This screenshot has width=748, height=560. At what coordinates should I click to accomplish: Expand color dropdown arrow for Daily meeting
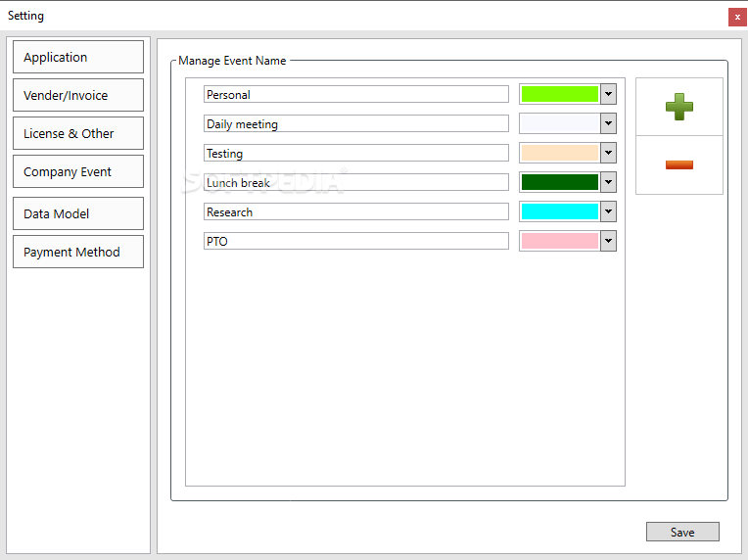point(608,123)
